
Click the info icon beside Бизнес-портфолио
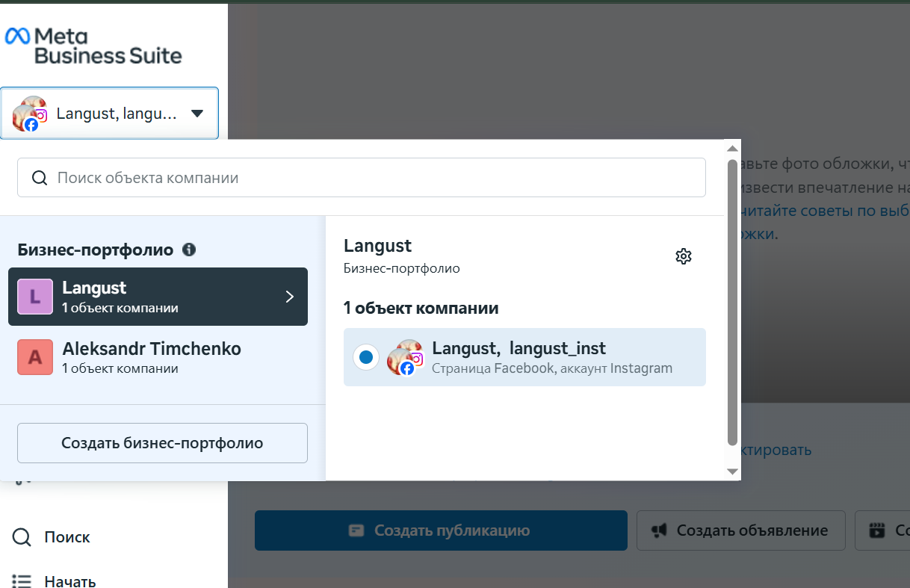coord(189,250)
